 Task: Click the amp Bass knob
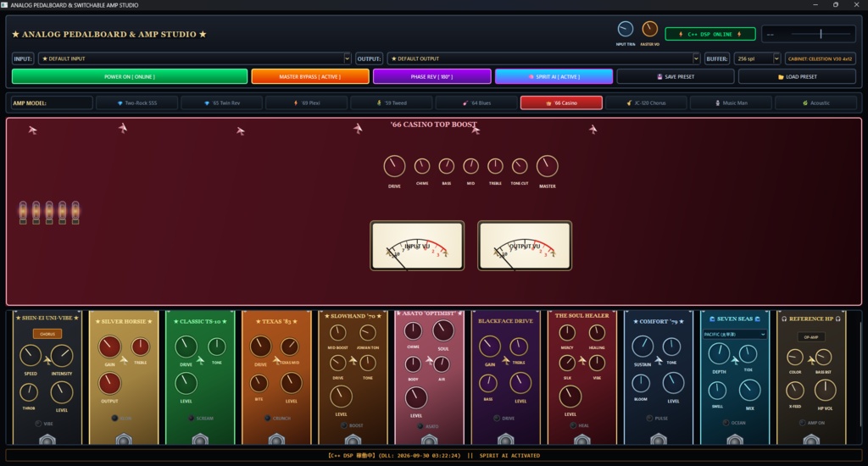[446, 166]
